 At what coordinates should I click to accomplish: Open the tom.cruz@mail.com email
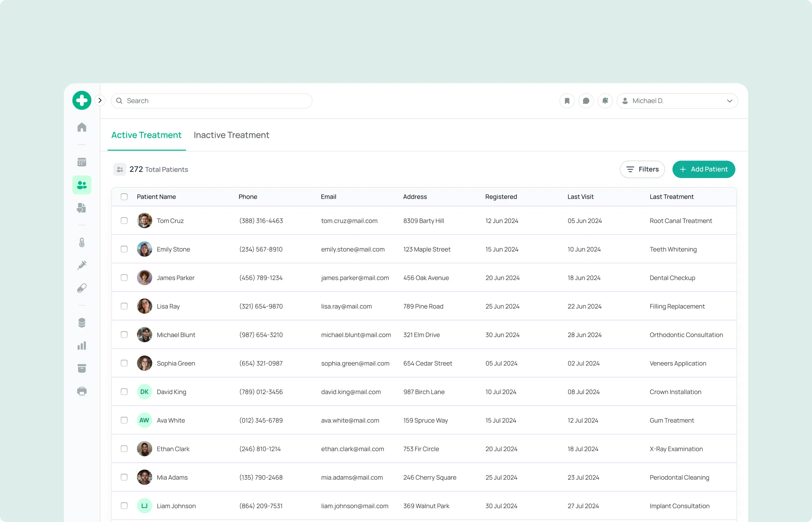click(x=349, y=221)
